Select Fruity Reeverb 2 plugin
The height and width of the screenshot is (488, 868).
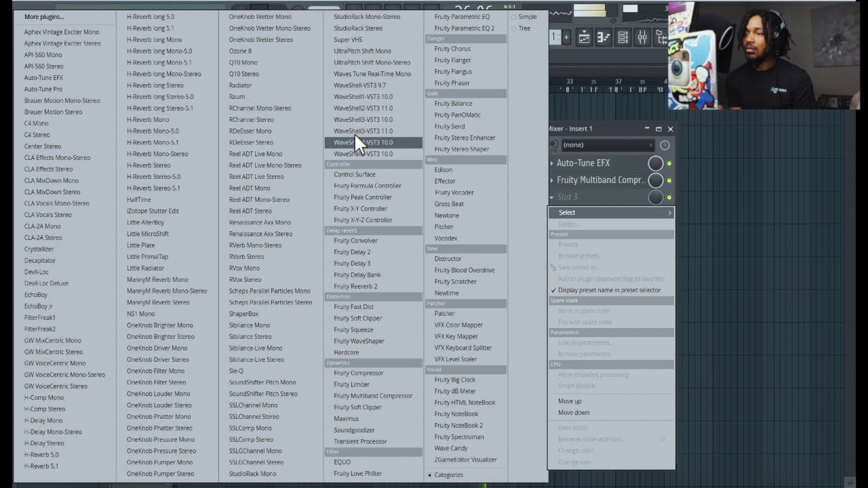tap(355, 287)
